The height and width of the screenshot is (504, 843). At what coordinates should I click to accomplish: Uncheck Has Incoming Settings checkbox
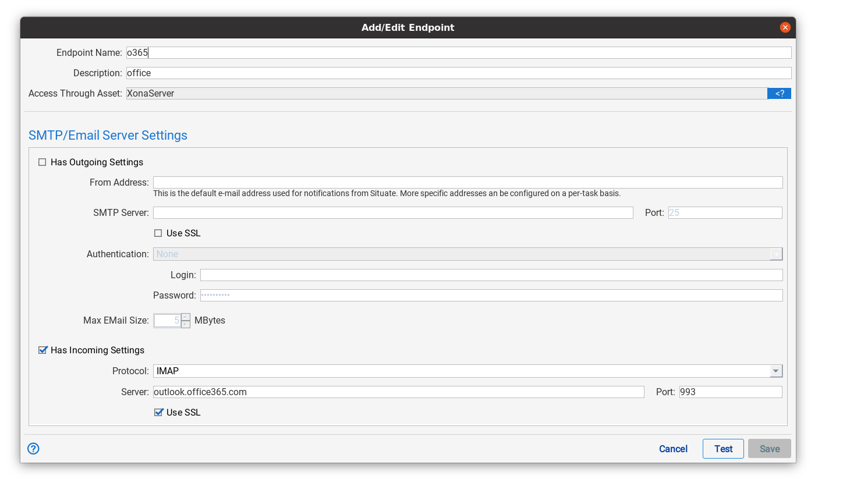(x=42, y=350)
